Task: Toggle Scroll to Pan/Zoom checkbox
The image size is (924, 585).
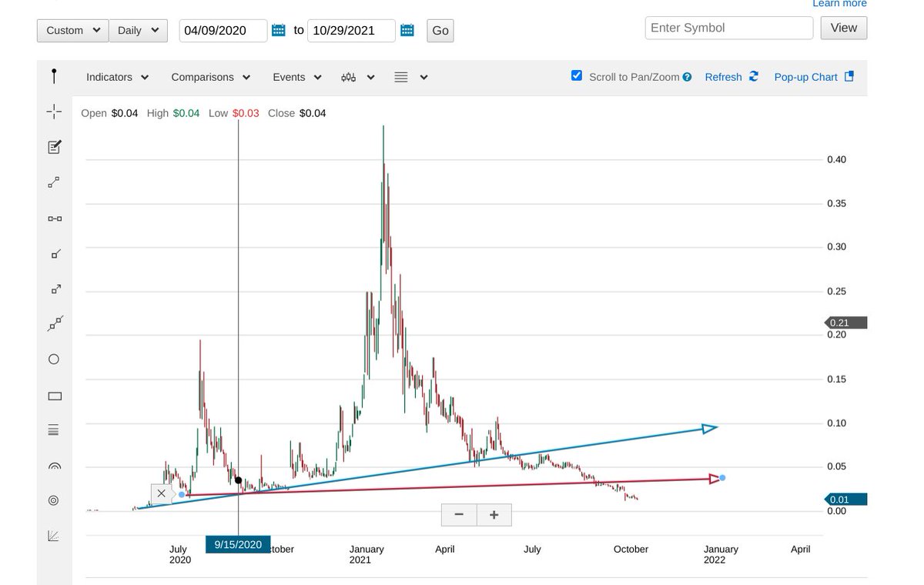Action: pos(577,75)
